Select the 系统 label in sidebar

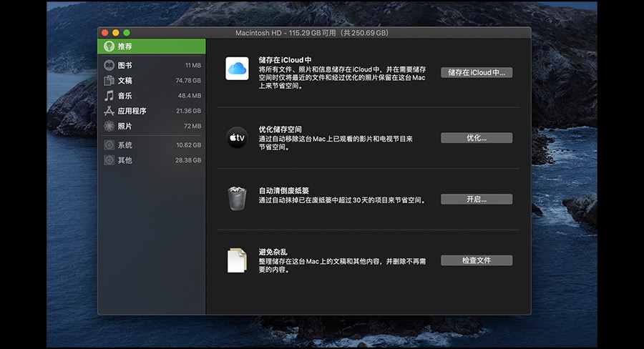click(125, 145)
